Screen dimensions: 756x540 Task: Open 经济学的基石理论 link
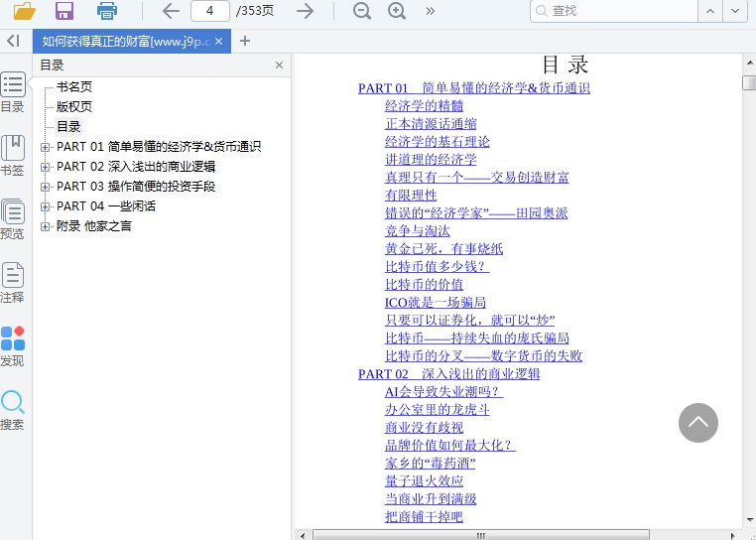click(x=437, y=141)
